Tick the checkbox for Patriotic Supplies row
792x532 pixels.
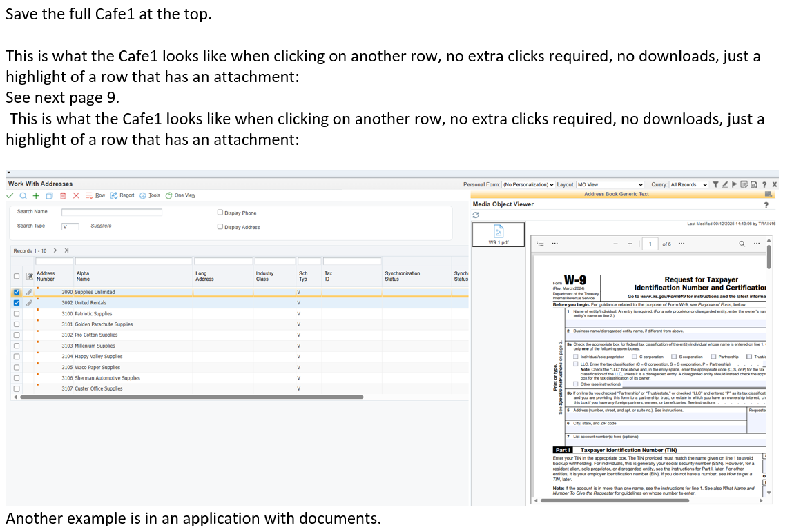pos(16,314)
